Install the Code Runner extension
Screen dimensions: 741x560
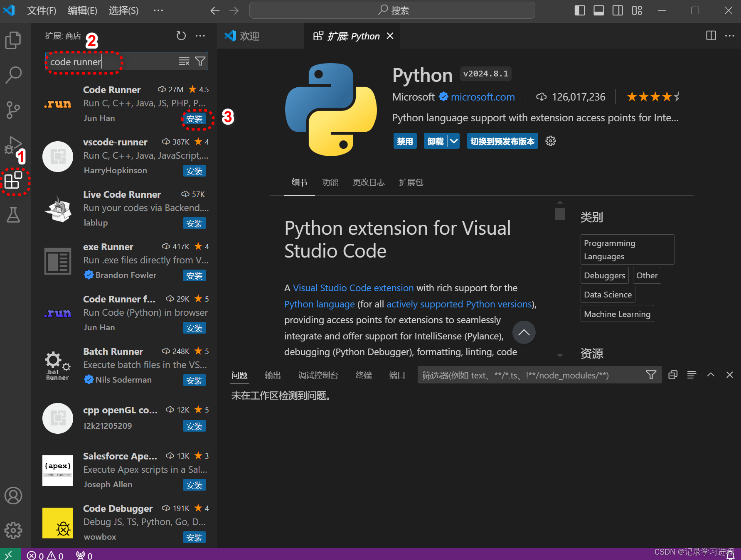(194, 119)
